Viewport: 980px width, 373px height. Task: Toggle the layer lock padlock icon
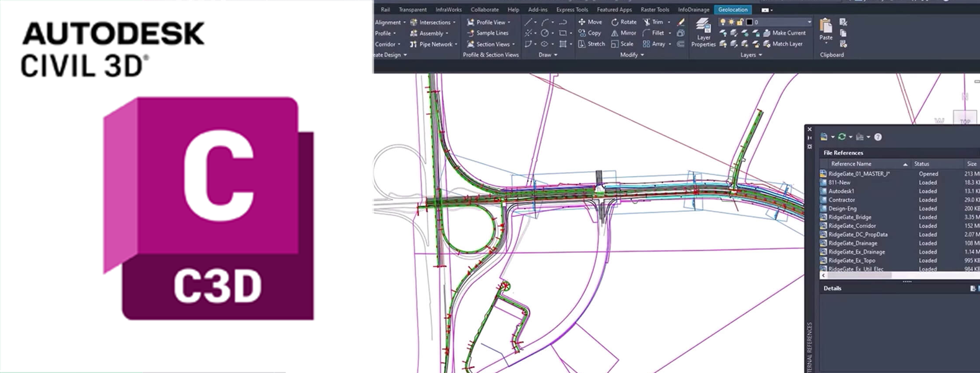click(x=740, y=22)
